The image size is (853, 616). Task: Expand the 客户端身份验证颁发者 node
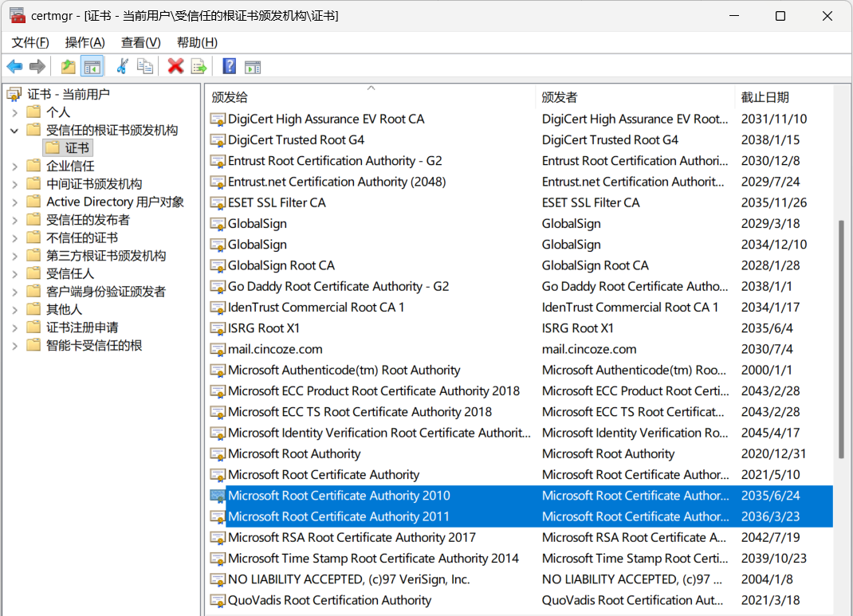[14, 292]
